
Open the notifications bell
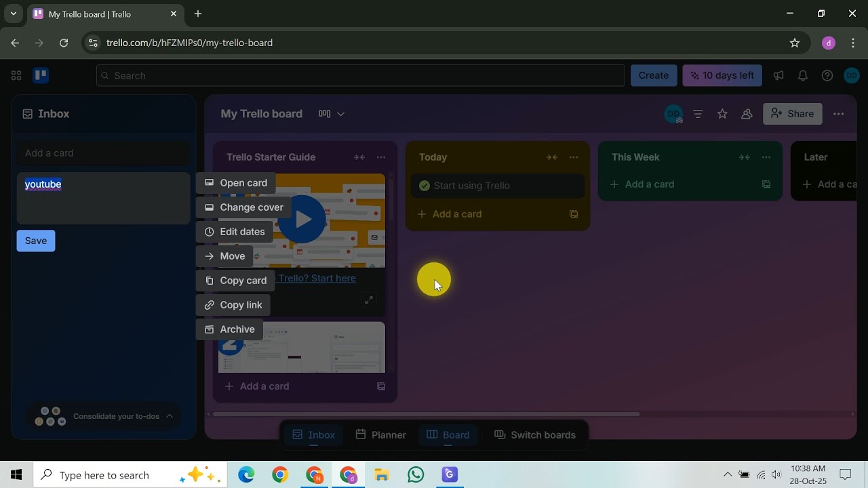pyautogui.click(x=803, y=75)
